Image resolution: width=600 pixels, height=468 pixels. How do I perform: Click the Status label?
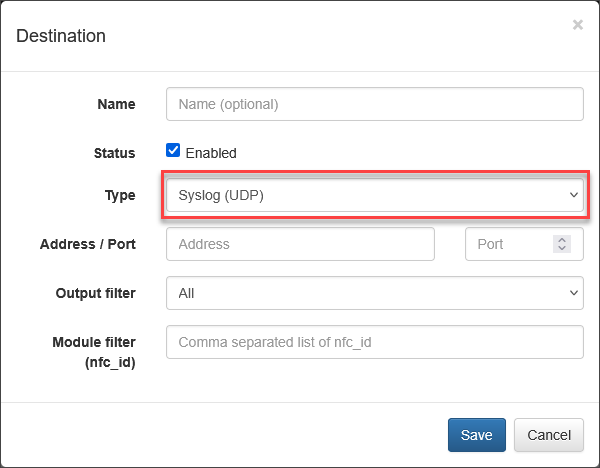coord(114,153)
